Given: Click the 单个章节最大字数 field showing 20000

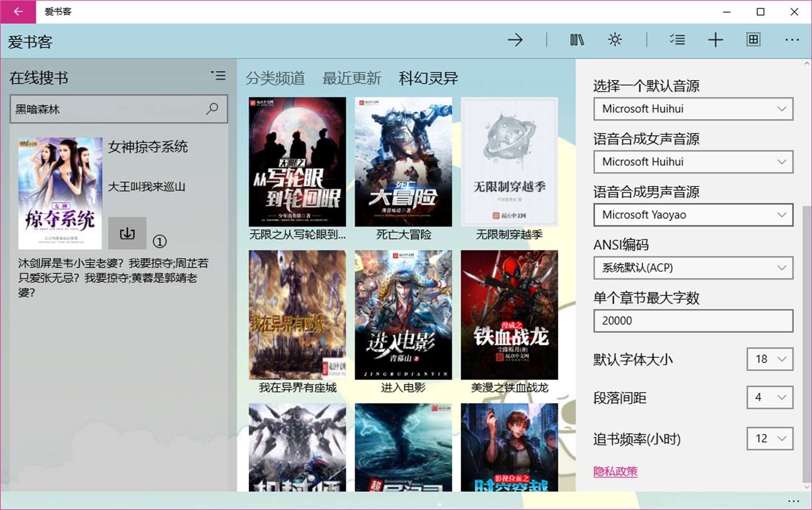Looking at the screenshot, I should (x=693, y=320).
